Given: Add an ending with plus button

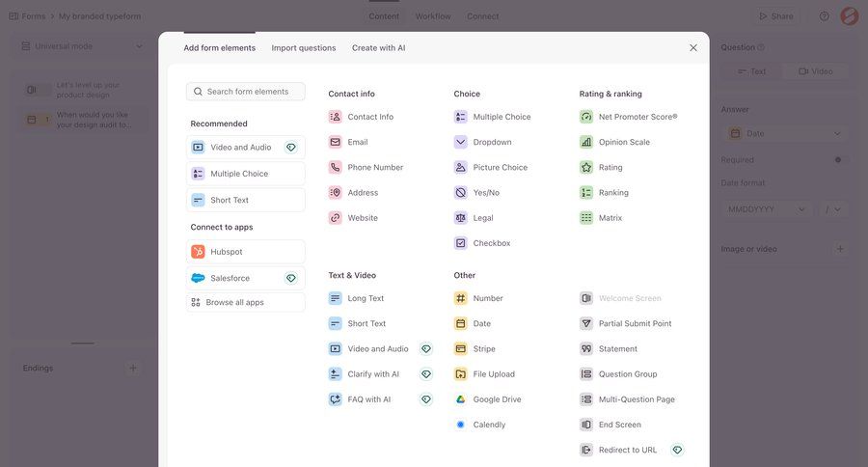Looking at the screenshot, I should pyautogui.click(x=133, y=368).
